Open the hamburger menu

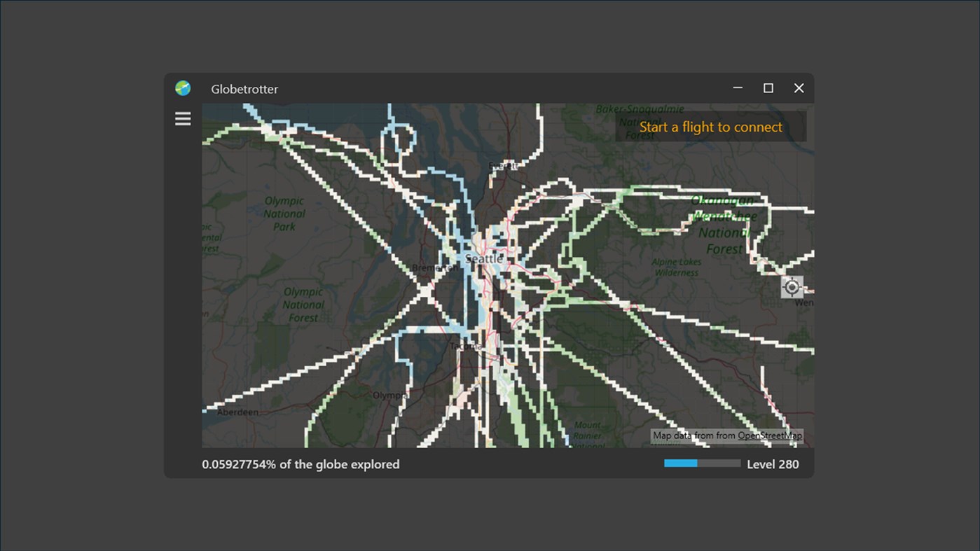point(183,119)
